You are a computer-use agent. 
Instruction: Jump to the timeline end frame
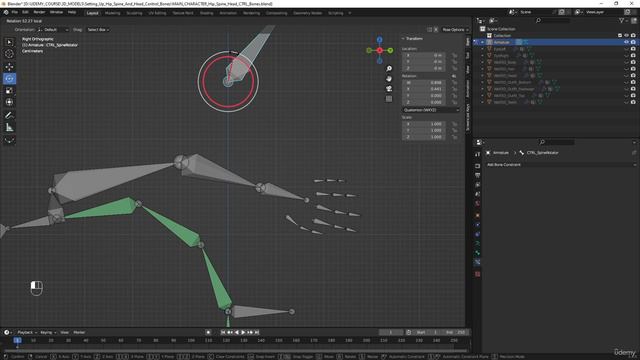(x=257, y=332)
